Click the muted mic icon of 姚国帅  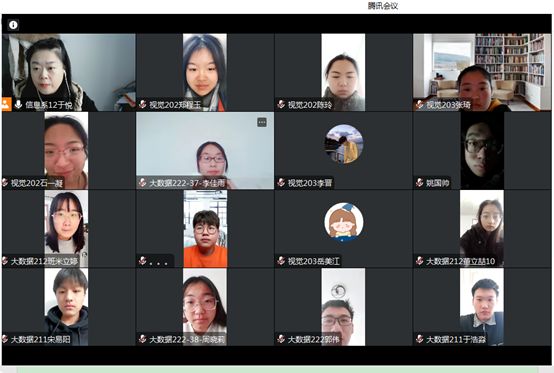[420, 183]
